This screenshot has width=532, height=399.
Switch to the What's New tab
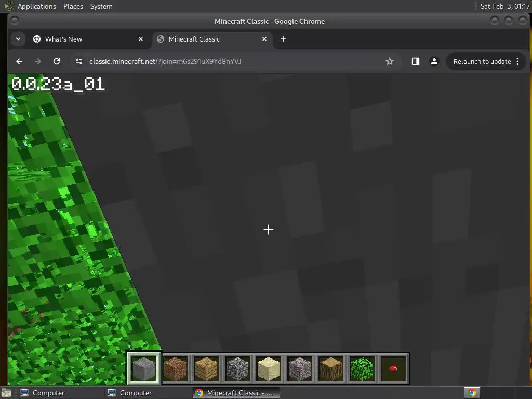pos(88,39)
